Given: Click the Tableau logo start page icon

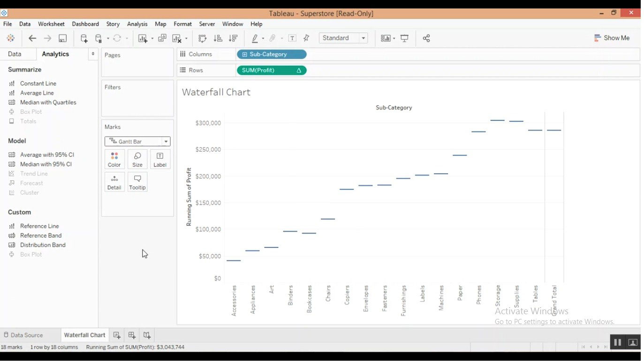Looking at the screenshot, I should coord(10,38).
